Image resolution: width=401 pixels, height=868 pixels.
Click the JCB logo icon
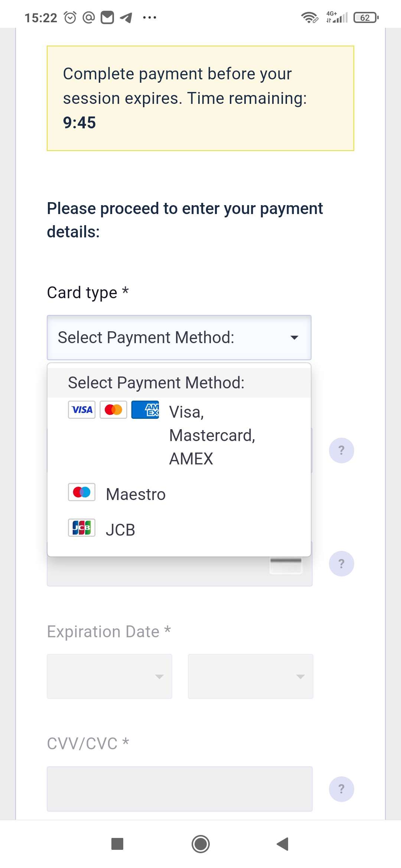(x=82, y=527)
